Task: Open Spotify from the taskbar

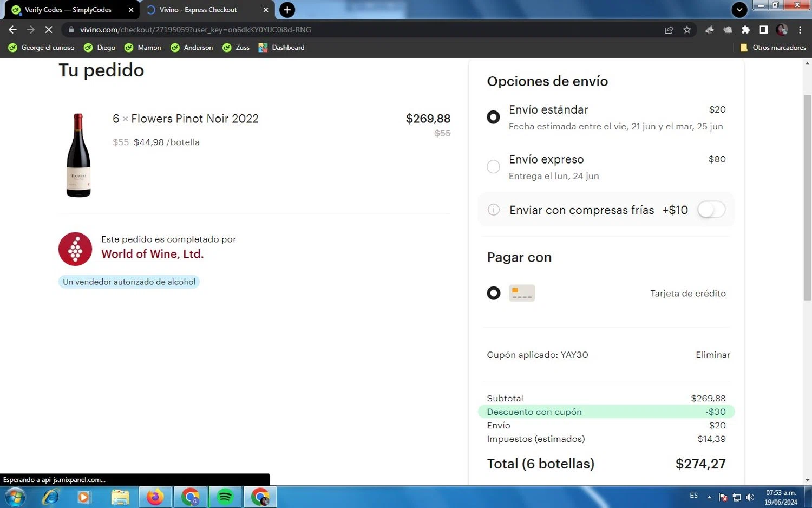Action: (225, 497)
